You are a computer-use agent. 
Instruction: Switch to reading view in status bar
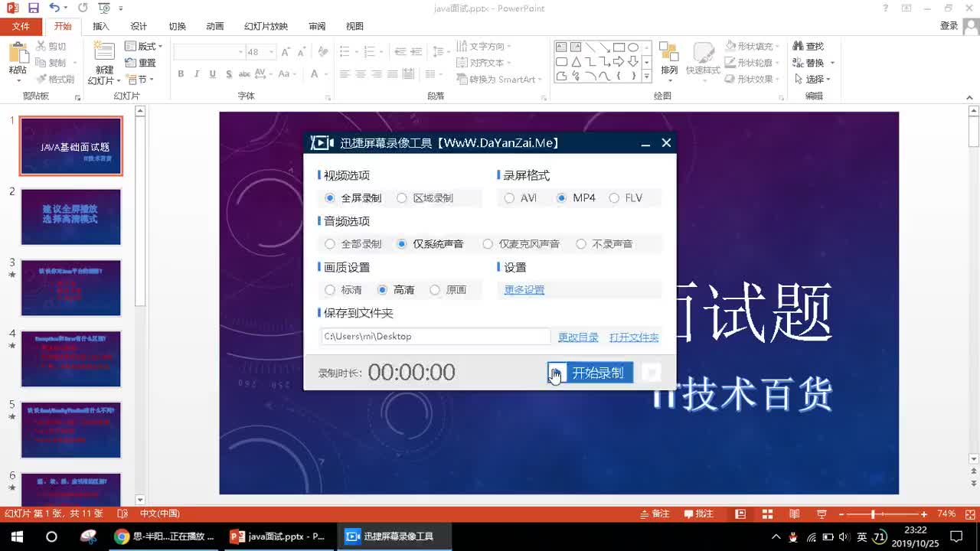(x=795, y=514)
